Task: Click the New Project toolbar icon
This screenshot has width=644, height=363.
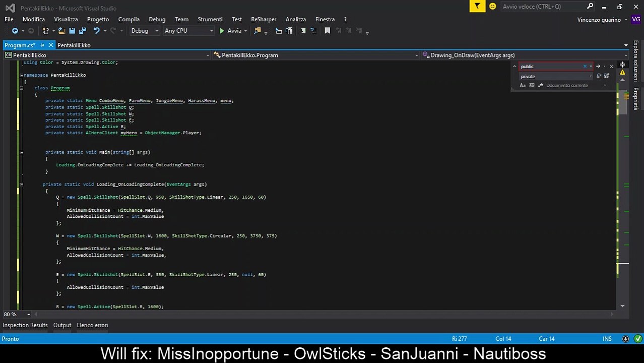Action: click(45, 31)
